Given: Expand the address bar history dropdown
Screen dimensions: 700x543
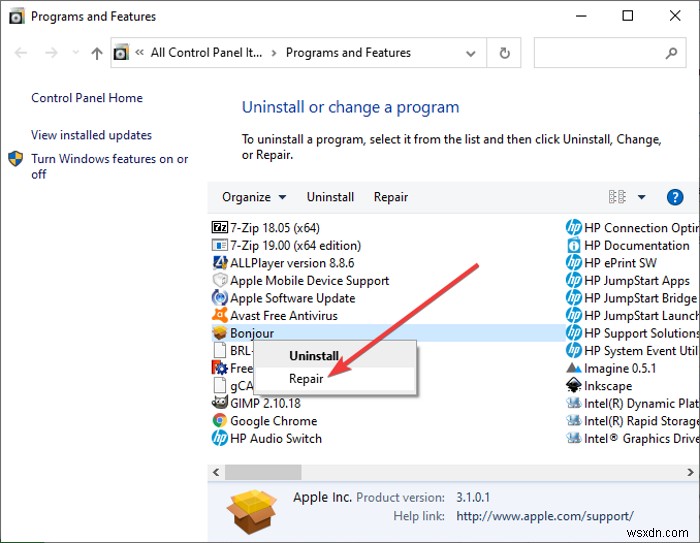Looking at the screenshot, I should [470, 54].
